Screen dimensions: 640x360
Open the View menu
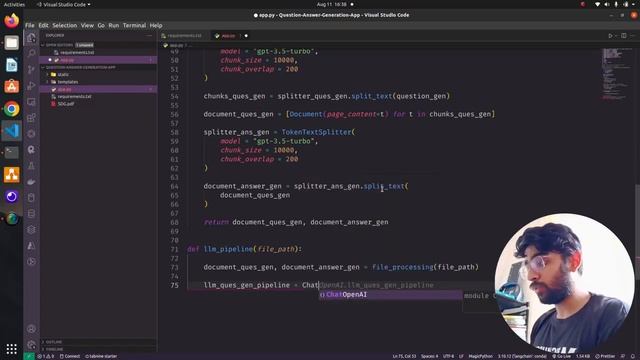coord(87,25)
